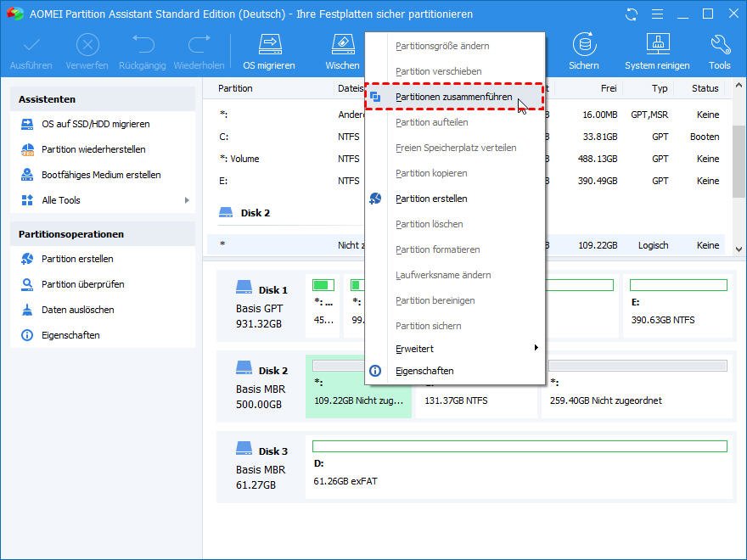Open the Tools wrench menu
Viewport: 747px width, 560px height.
(719, 53)
